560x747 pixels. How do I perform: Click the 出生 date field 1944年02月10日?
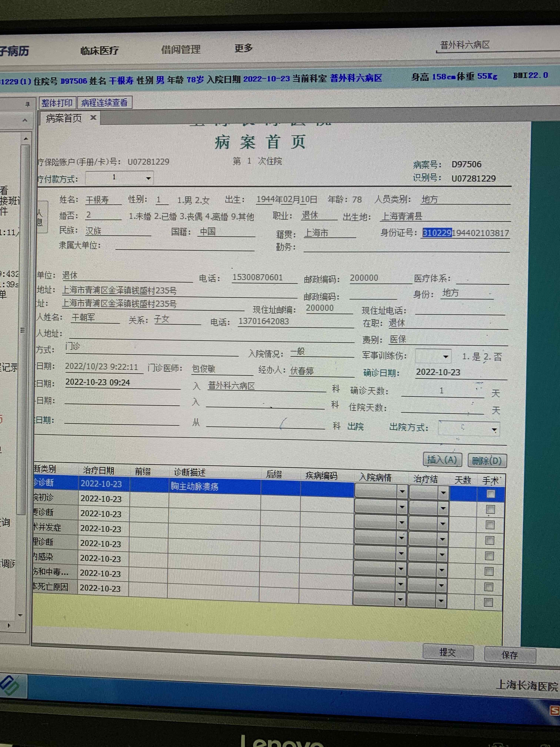click(287, 200)
